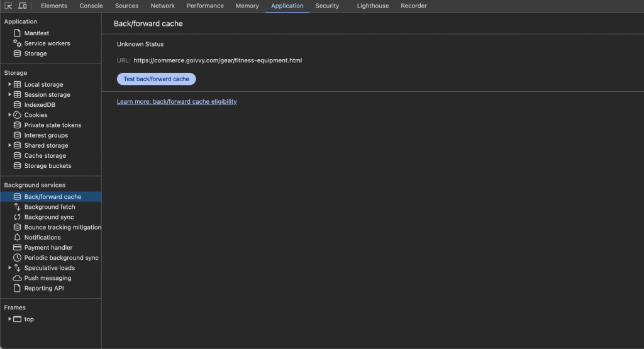
Task: Open Periodic background sync
Action: pos(61,258)
